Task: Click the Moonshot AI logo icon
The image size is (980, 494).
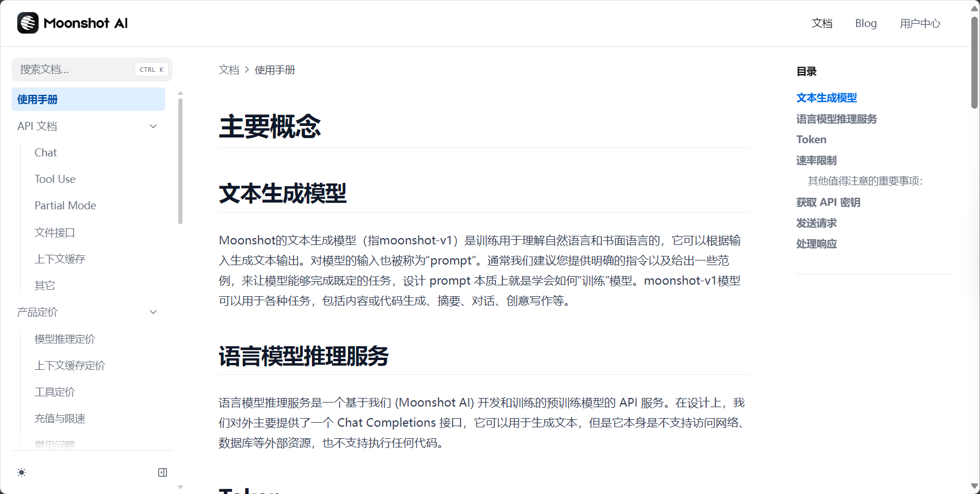Action: (x=28, y=23)
